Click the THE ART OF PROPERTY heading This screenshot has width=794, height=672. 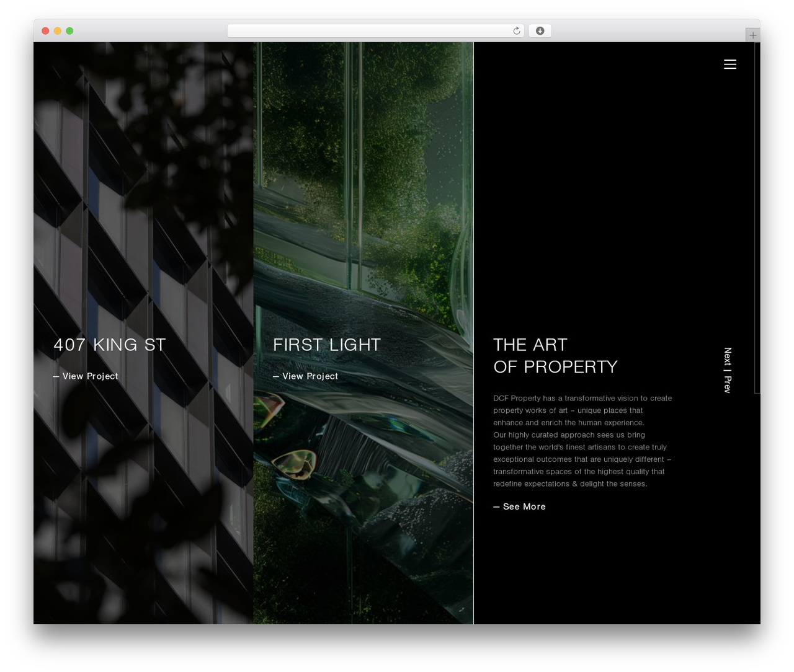[x=555, y=356]
